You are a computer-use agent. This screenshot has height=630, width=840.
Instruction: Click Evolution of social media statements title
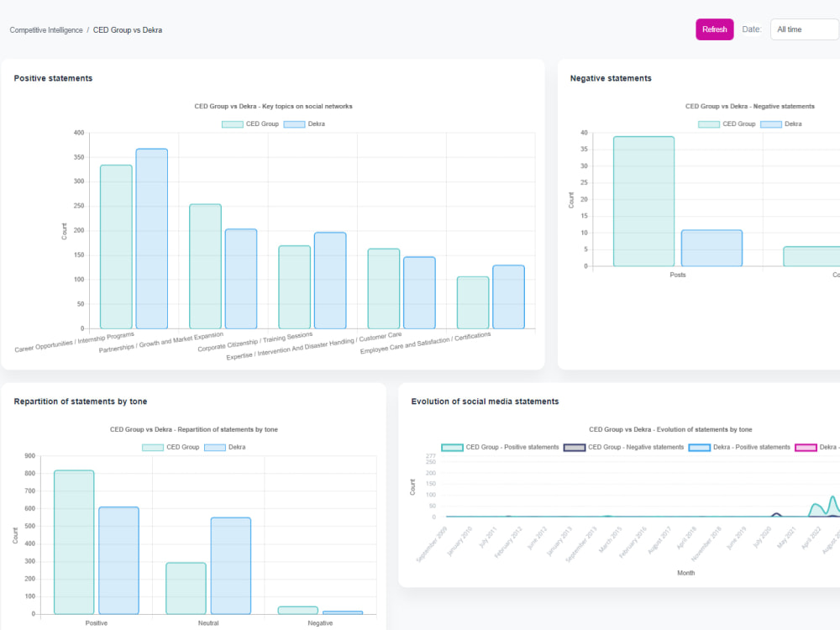click(x=485, y=402)
